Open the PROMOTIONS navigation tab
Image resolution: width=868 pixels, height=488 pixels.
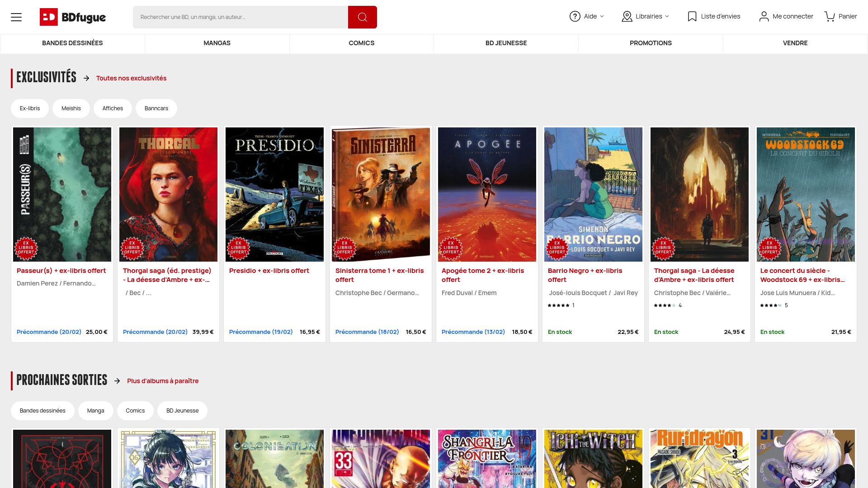point(651,43)
